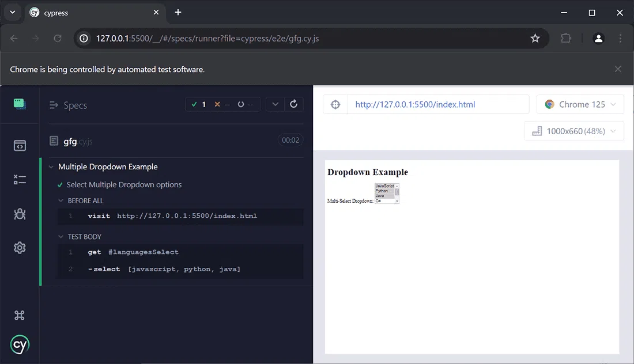Viewport: 634px width, 364px height.
Task: Open a new browser tab
Action: click(178, 13)
